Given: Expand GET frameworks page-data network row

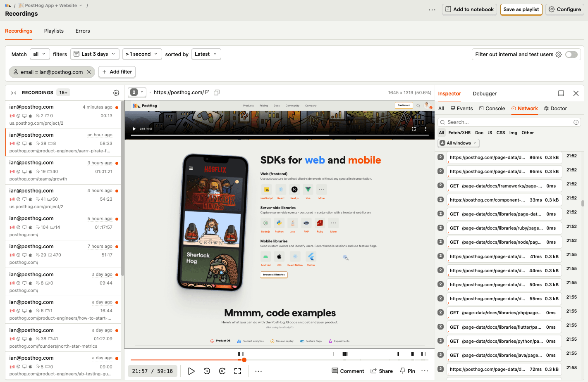Looking at the screenshot, I should coord(504,186).
